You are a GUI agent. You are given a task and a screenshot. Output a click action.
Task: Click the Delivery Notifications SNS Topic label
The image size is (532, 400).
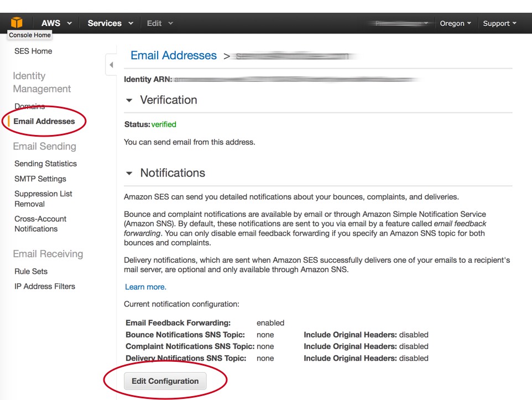[186, 359]
